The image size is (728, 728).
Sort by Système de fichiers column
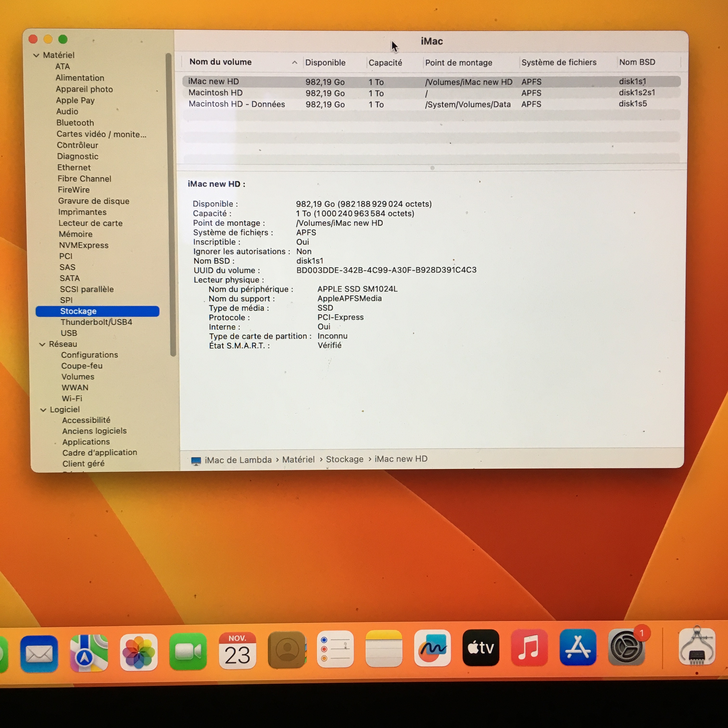tap(559, 62)
